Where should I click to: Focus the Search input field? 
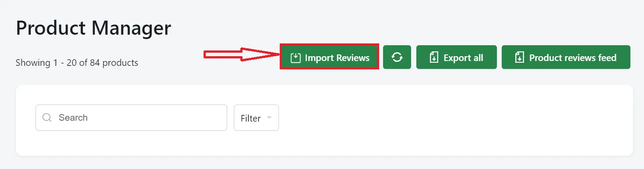click(131, 118)
